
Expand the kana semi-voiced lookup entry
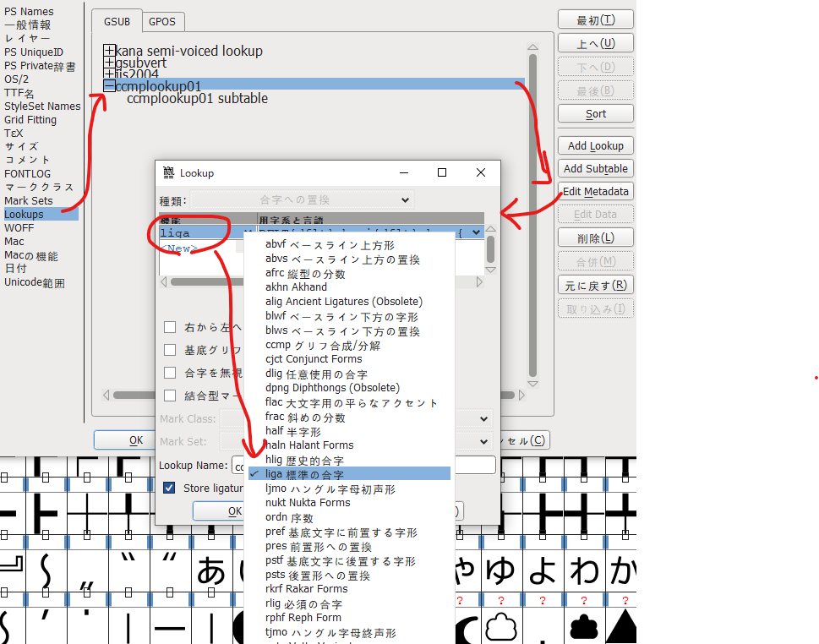click(109, 50)
